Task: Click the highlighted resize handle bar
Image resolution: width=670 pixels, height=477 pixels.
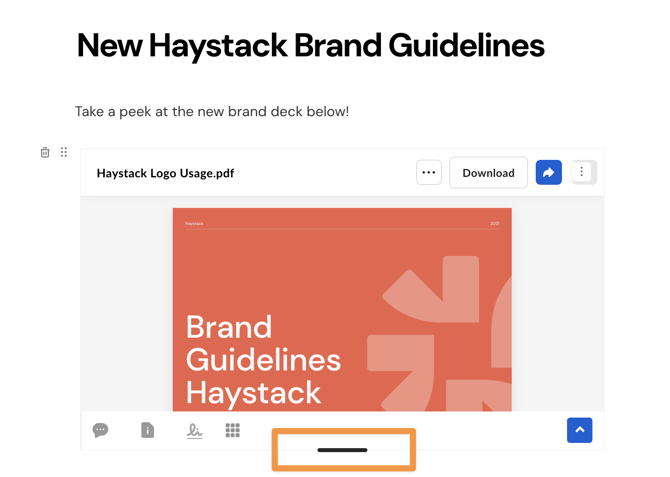Action: click(x=342, y=450)
